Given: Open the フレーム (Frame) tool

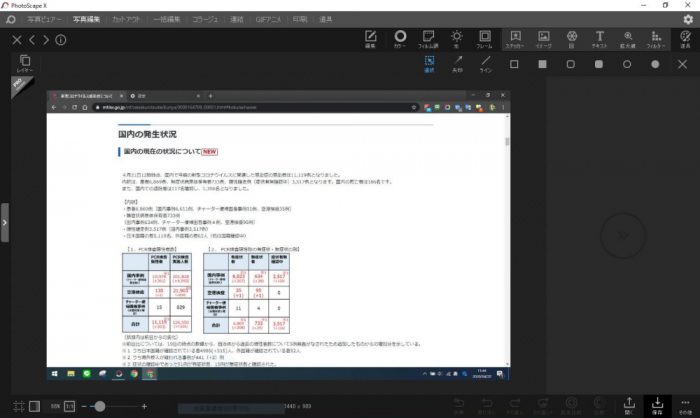Looking at the screenshot, I should [x=484, y=39].
